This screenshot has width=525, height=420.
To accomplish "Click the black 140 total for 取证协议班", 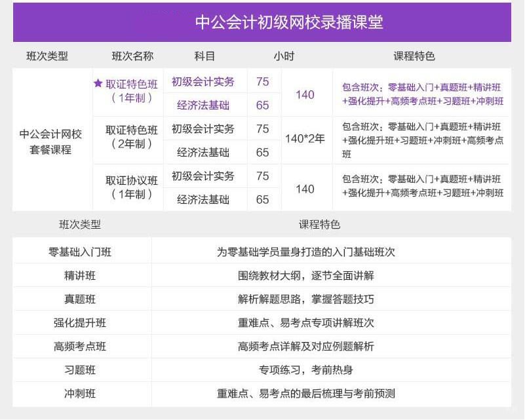I will click(x=305, y=189).
